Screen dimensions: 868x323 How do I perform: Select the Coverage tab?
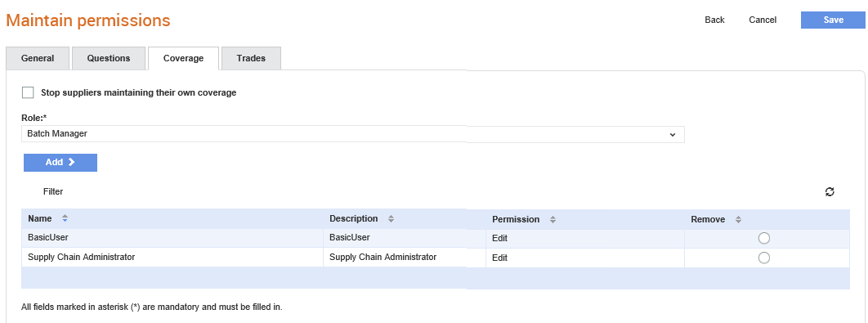coord(183,58)
